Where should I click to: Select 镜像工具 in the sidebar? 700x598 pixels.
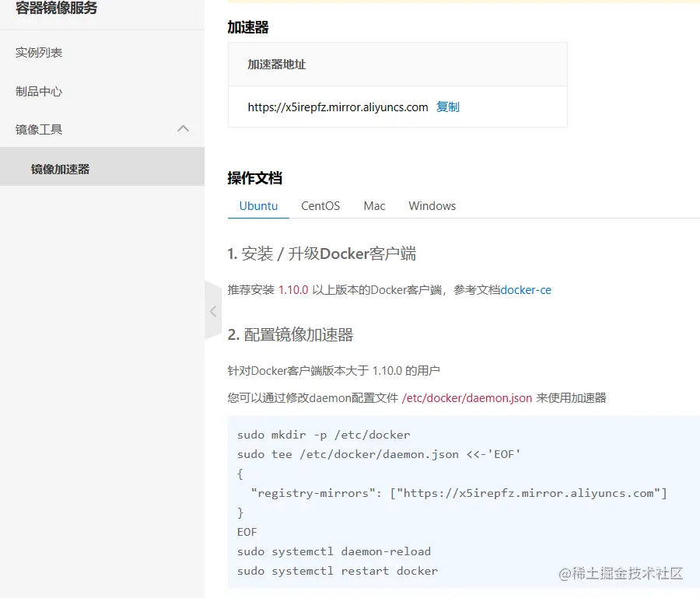[39, 129]
